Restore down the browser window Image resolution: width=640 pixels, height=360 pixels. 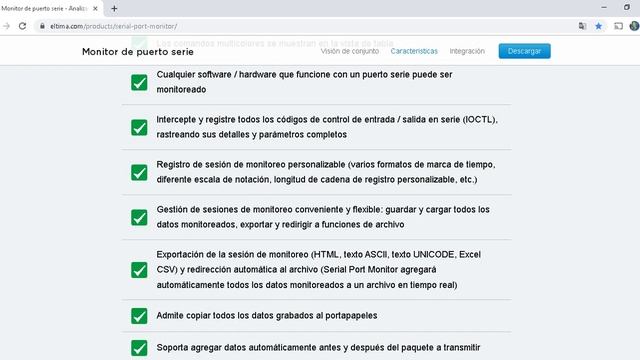627,7
